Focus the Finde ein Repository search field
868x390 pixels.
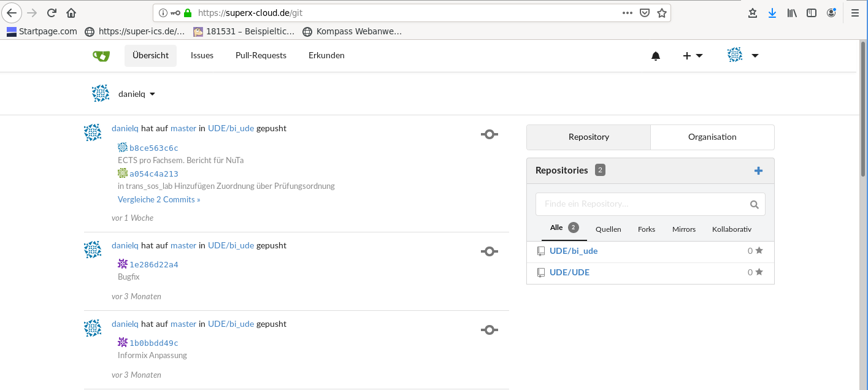[641, 204]
